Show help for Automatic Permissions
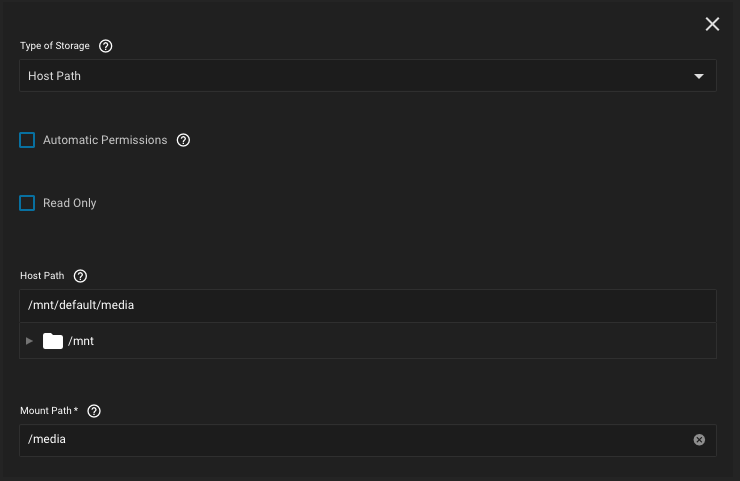The height and width of the screenshot is (481, 740). click(x=183, y=140)
